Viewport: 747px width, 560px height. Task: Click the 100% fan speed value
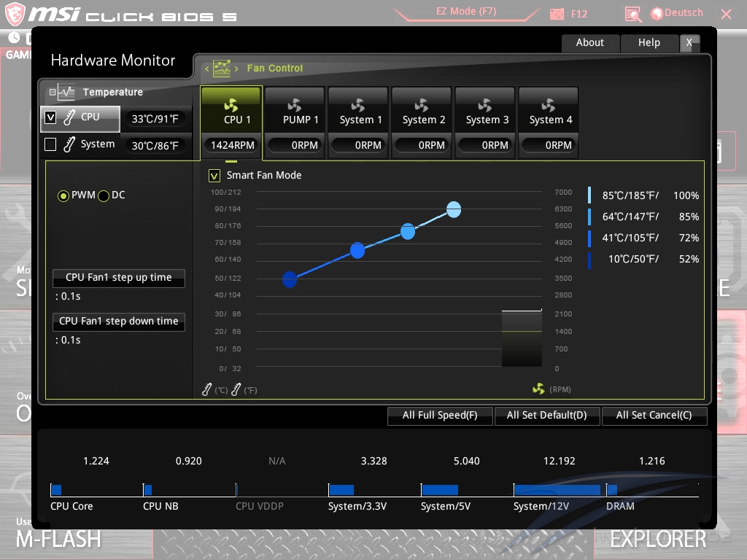[x=686, y=195]
